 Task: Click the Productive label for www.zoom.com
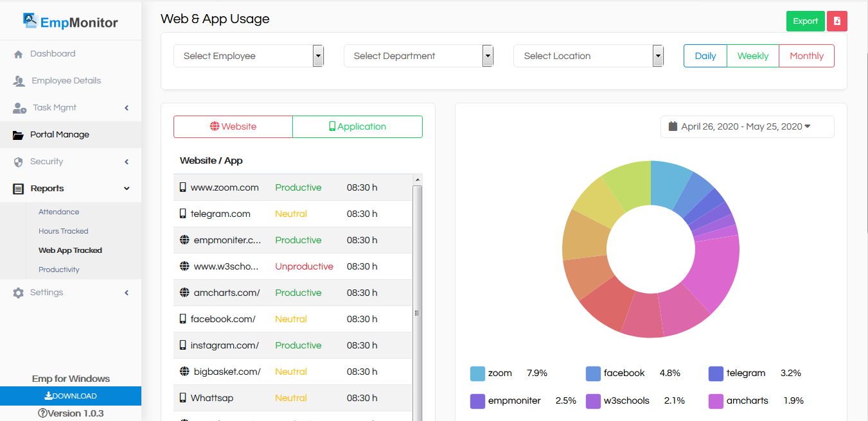point(298,187)
